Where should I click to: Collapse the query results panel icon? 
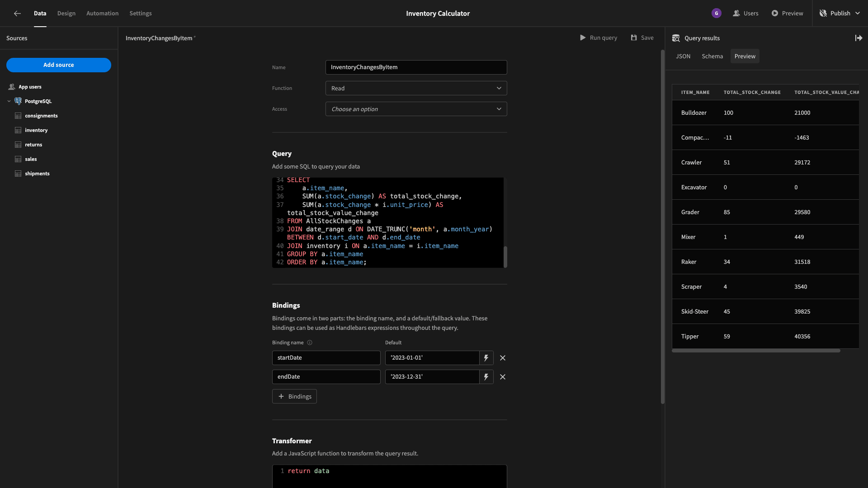859,38
